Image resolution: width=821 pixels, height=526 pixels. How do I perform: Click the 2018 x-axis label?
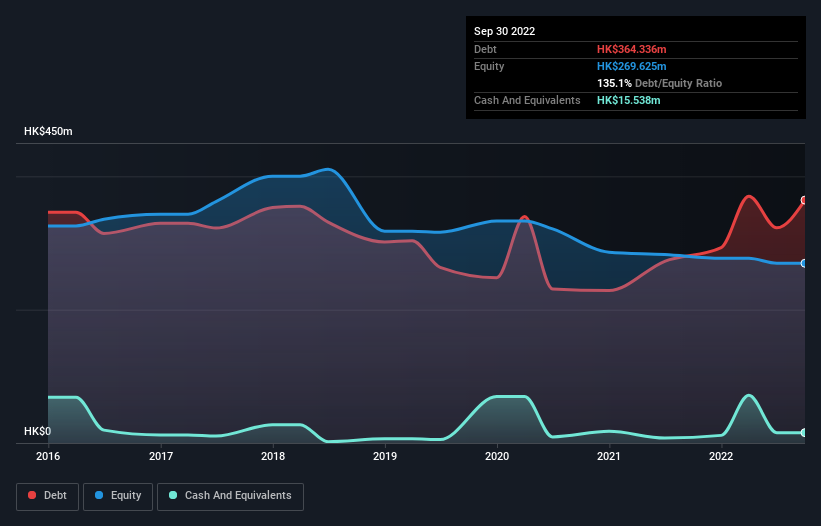[273, 456]
